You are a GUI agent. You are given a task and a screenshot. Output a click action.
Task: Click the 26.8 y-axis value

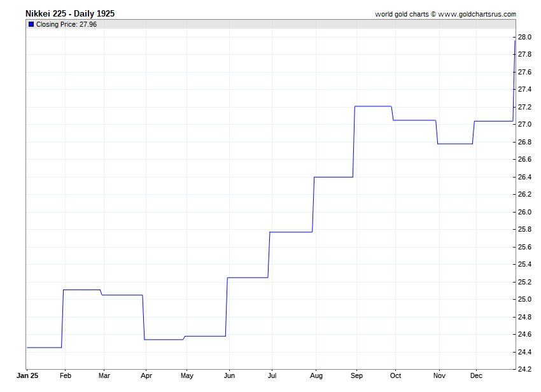[524, 142]
